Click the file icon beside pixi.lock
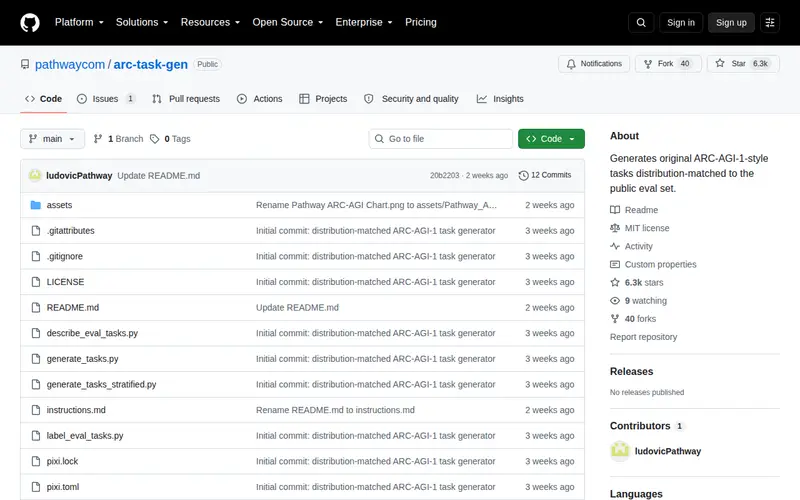The width and height of the screenshot is (800, 500). point(36,461)
